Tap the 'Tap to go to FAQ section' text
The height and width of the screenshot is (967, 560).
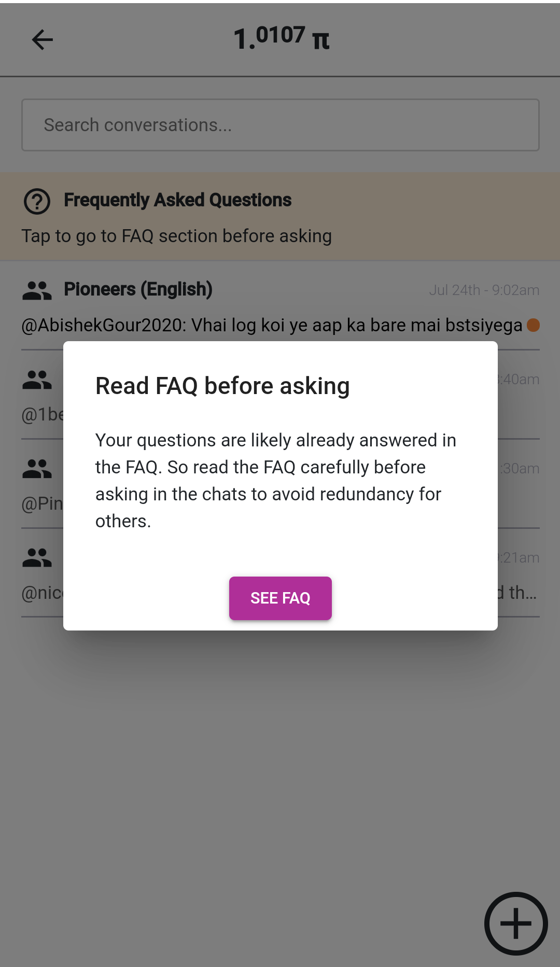(176, 236)
